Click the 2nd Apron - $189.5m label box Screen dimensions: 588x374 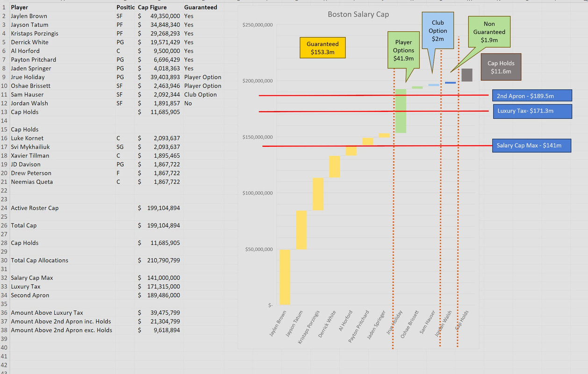pos(532,96)
